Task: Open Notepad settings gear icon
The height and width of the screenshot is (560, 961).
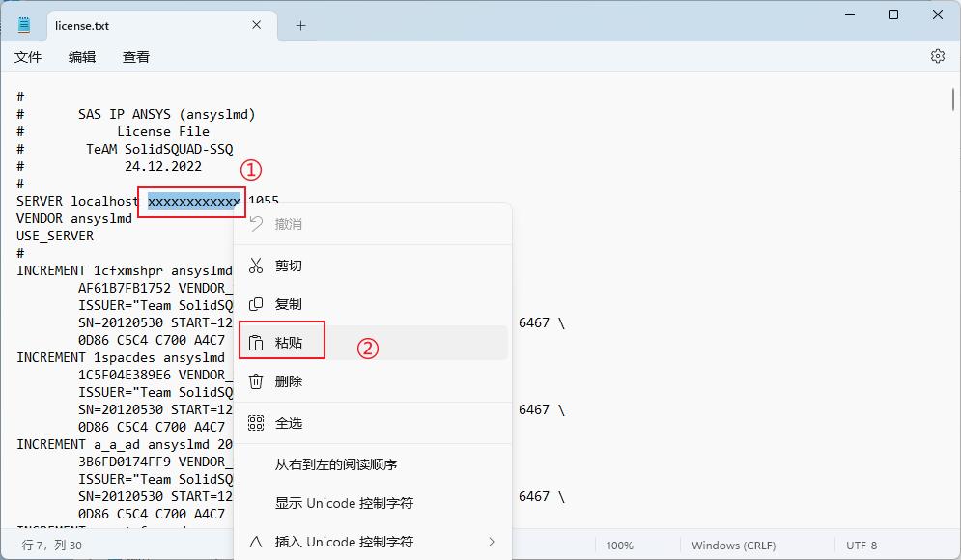Action: (937, 56)
